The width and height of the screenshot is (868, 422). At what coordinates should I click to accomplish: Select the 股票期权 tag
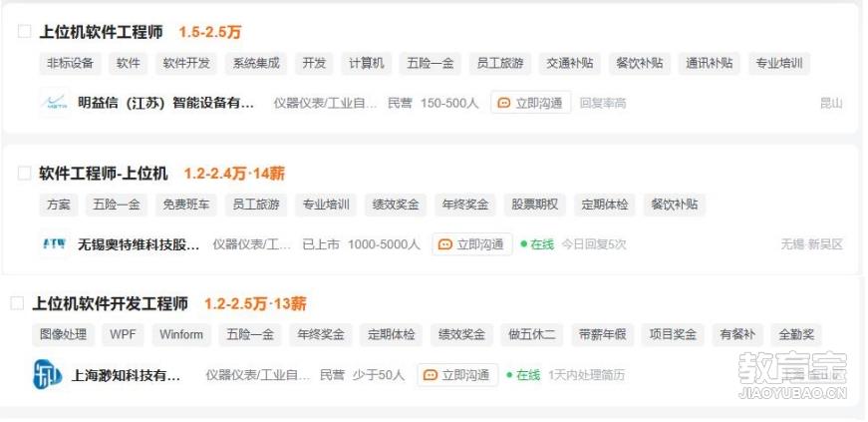click(535, 205)
